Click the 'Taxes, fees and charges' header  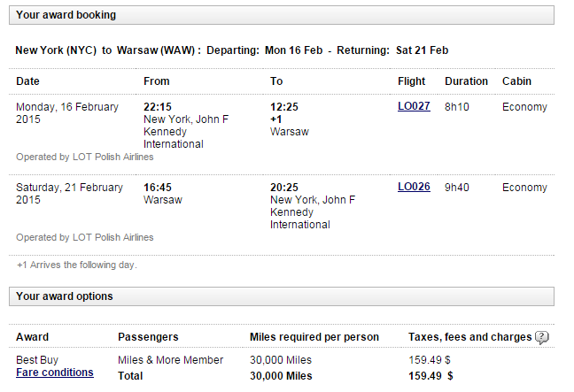469,337
